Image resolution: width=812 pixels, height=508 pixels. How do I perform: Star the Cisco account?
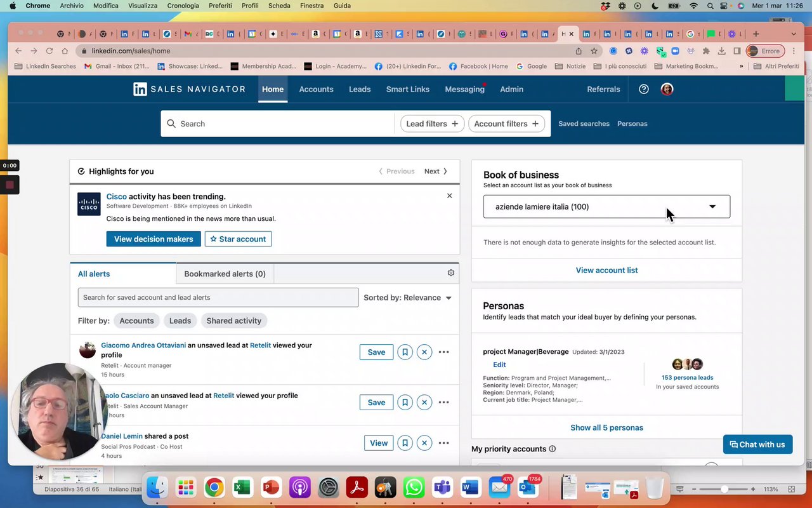pos(238,239)
